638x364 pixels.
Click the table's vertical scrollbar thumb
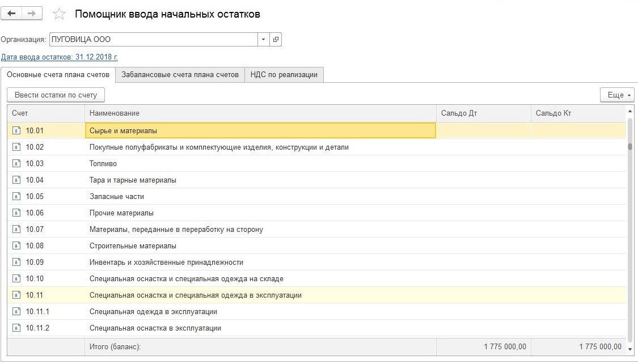(x=629, y=146)
